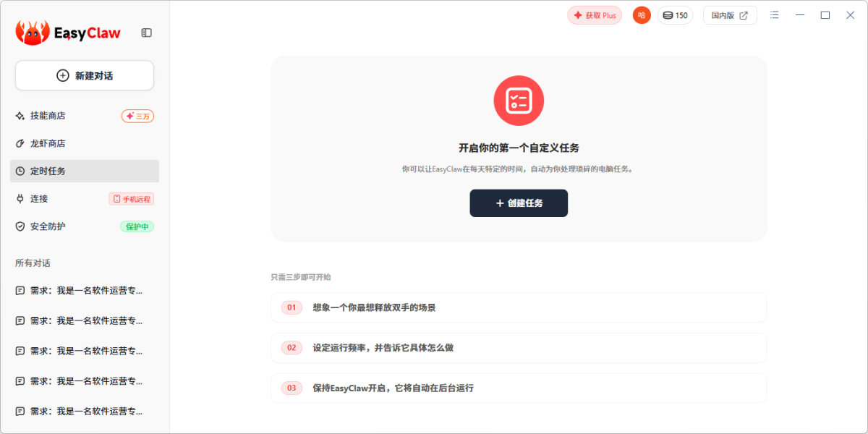The image size is (868, 434).
Task: Open the orange user avatar
Action: point(642,15)
